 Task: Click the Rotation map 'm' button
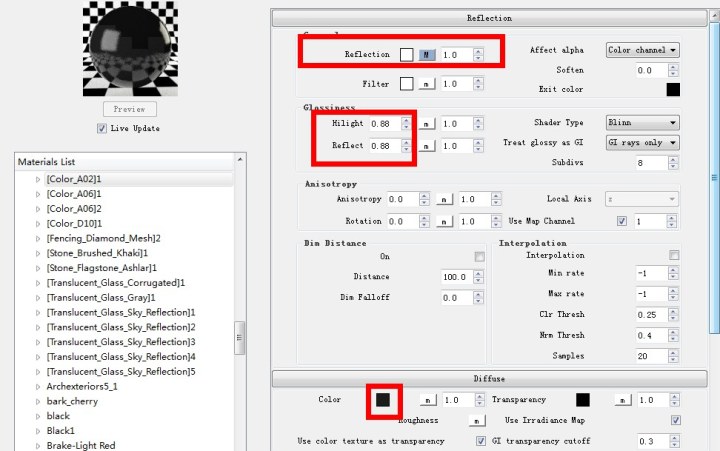coord(444,221)
